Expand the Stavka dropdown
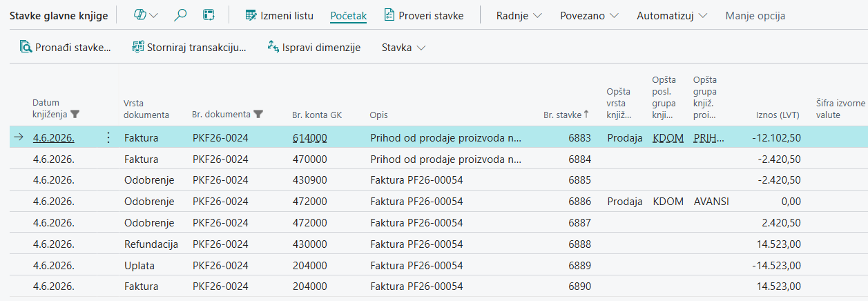This screenshot has height=301, width=868. coord(403,48)
